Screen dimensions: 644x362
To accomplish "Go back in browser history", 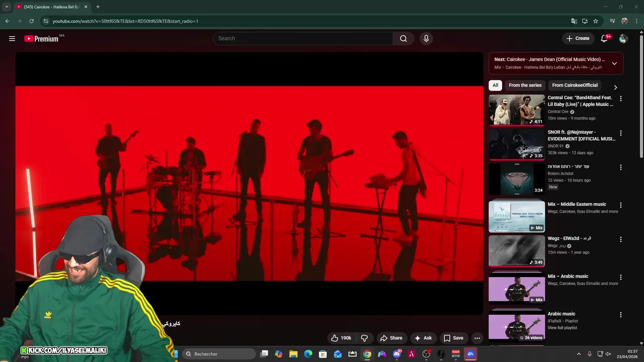I will coord(7,21).
